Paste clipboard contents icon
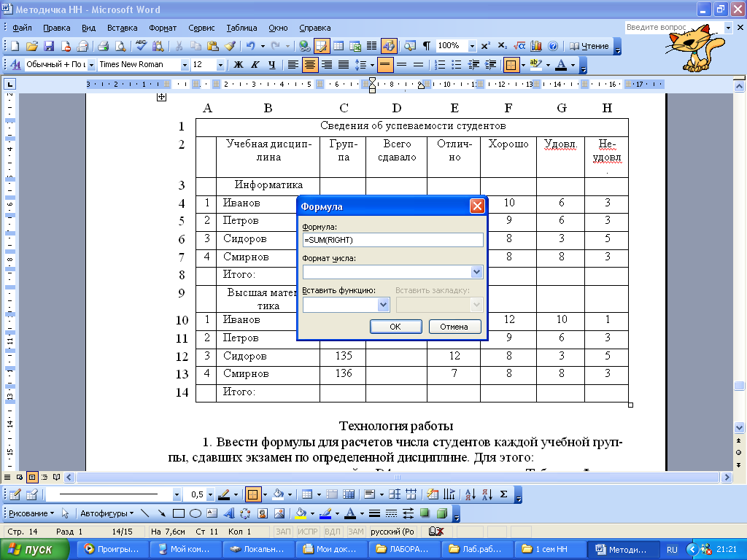 point(212,46)
